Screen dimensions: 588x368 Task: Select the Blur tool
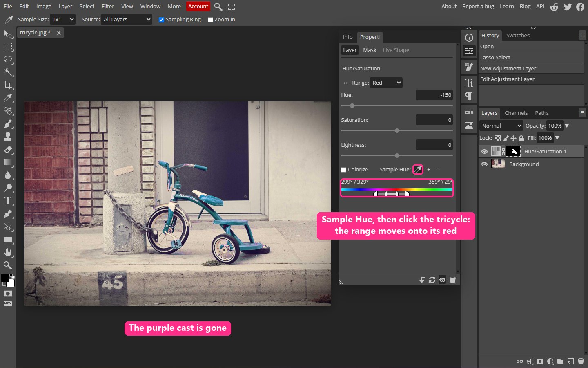pos(8,175)
